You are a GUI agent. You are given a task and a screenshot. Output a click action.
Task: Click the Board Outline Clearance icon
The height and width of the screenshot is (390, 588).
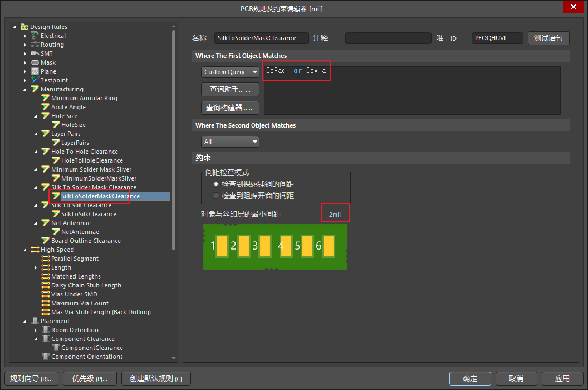(x=45, y=241)
